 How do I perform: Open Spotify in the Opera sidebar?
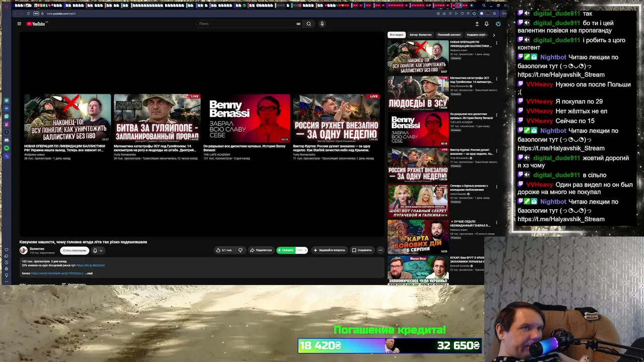[x=7, y=148]
